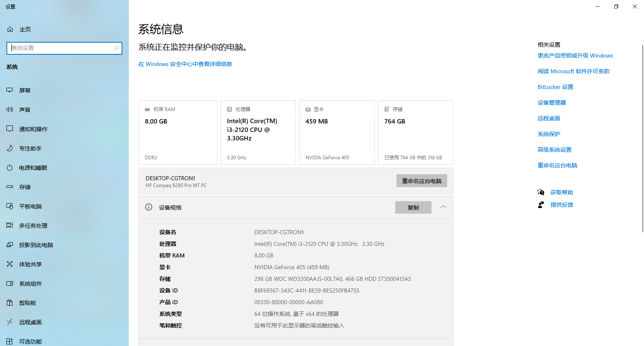Open Focus Assist (专注助手) moon icon
The width and height of the screenshot is (644, 346).
(x=10, y=148)
